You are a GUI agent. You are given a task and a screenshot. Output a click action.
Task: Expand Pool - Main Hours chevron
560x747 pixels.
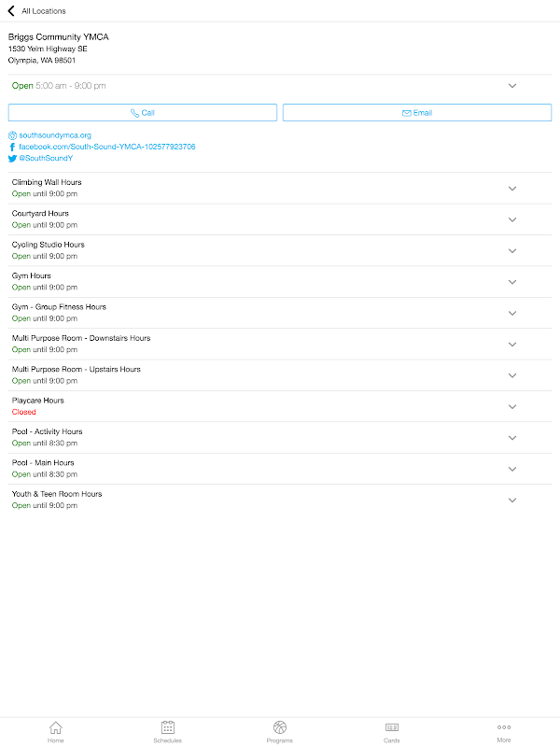pyautogui.click(x=512, y=470)
